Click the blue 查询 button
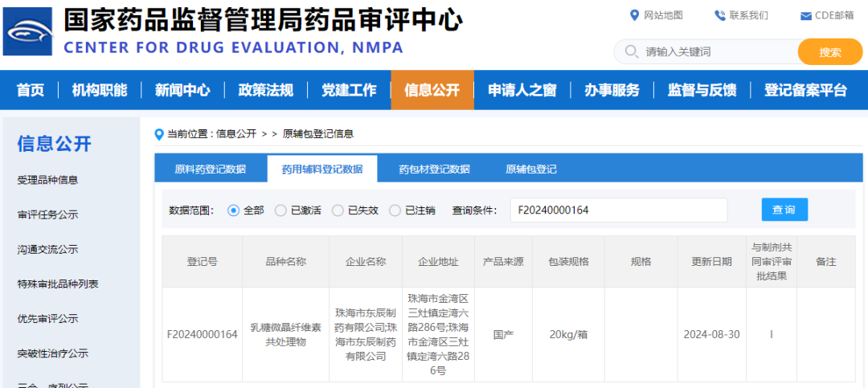Viewport: 868px width, 388px height. pos(784,210)
